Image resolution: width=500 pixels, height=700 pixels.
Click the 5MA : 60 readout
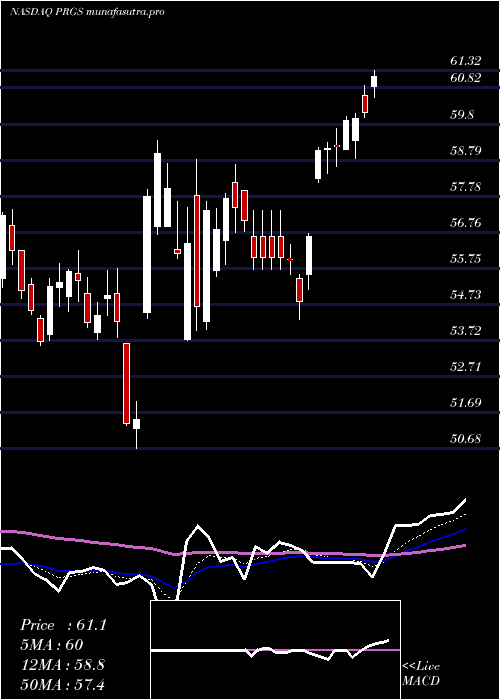pyautogui.click(x=51, y=645)
